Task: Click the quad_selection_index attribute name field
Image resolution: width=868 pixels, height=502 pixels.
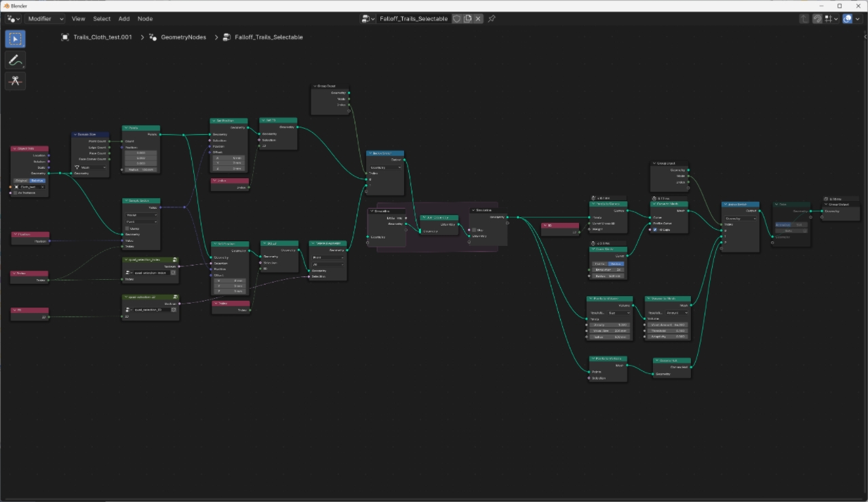Action: point(151,273)
